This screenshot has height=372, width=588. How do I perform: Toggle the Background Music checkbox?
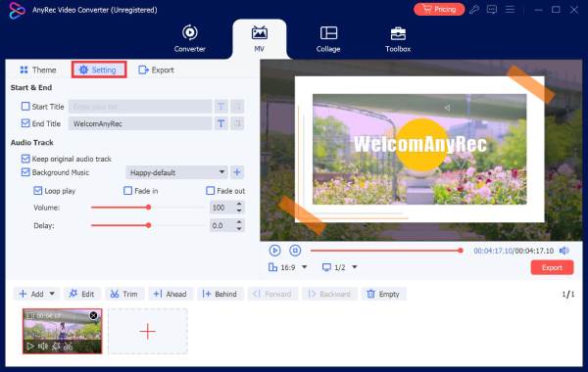pyautogui.click(x=25, y=172)
